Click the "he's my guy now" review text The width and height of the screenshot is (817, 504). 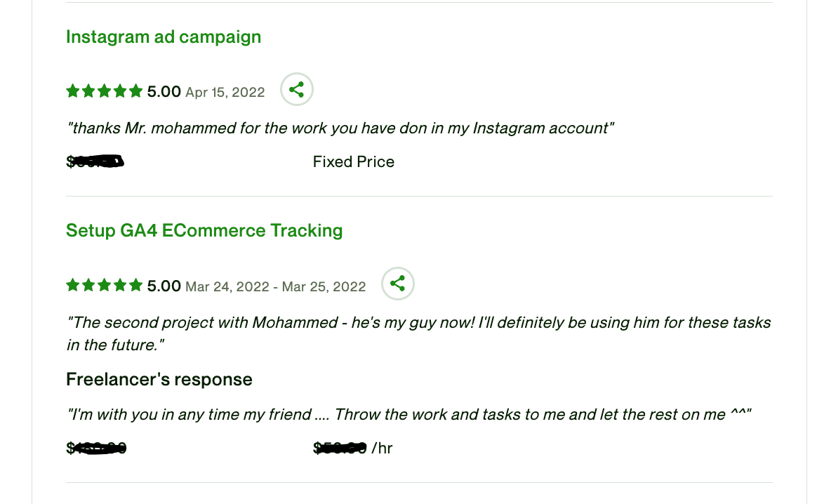pos(418,323)
